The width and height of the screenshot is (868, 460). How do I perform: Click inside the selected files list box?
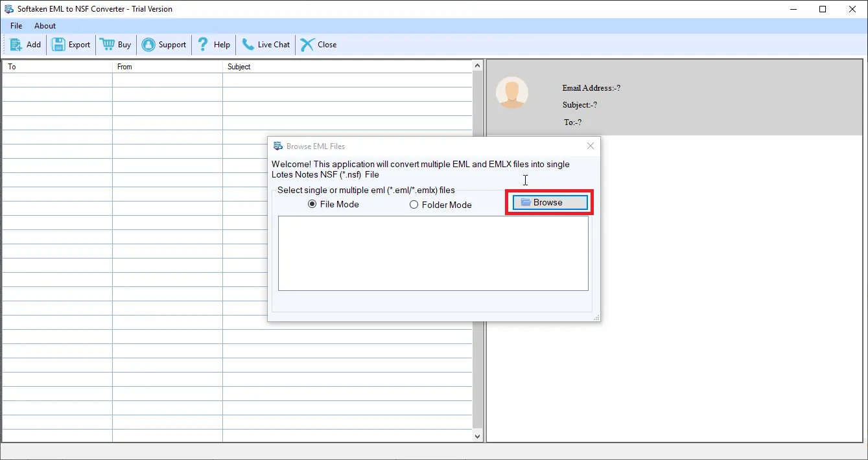tap(433, 253)
